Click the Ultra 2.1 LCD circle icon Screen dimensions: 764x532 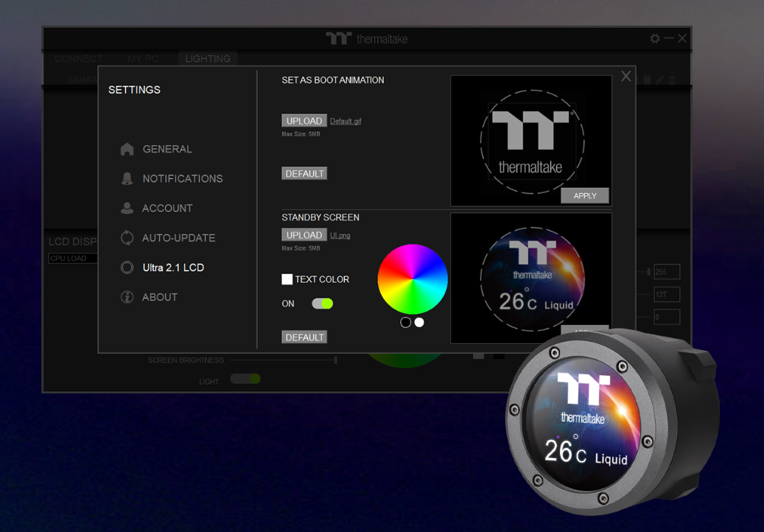[x=127, y=267]
